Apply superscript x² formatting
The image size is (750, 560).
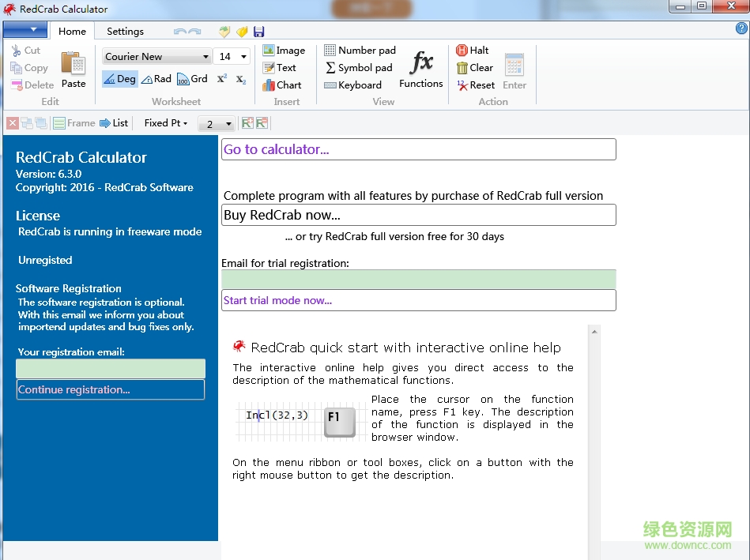[222, 79]
